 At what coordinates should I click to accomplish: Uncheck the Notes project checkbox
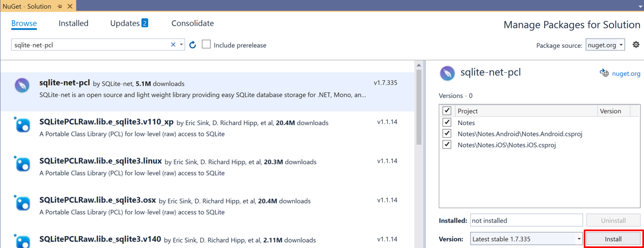click(447, 122)
